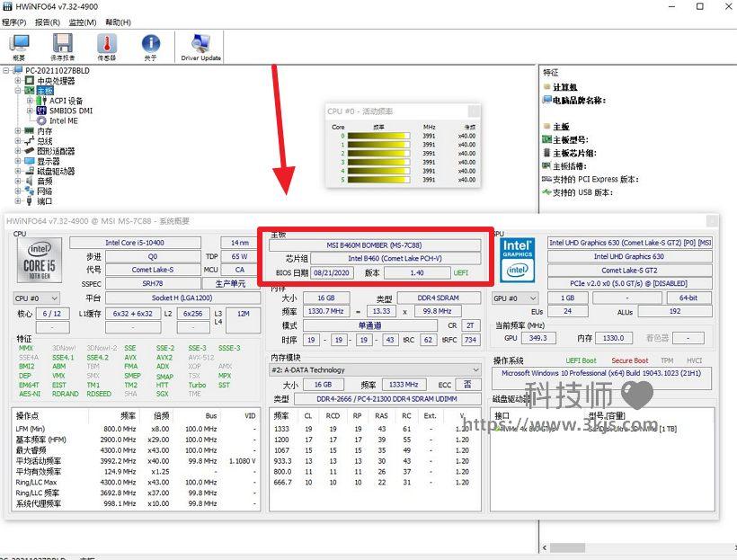Open the 概要 summary toolbar icon
The image size is (737, 560).
tap(19, 48)
